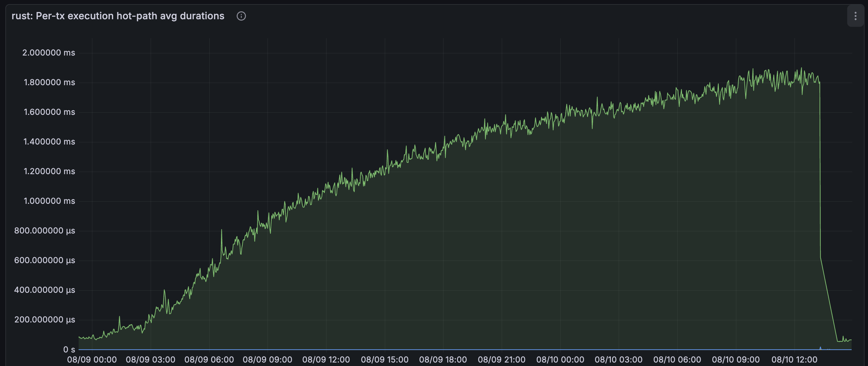This screenshot has height=366, width=868.
Task: Click the '400.000000 µs' y-axis label
Action: [44, 290]
